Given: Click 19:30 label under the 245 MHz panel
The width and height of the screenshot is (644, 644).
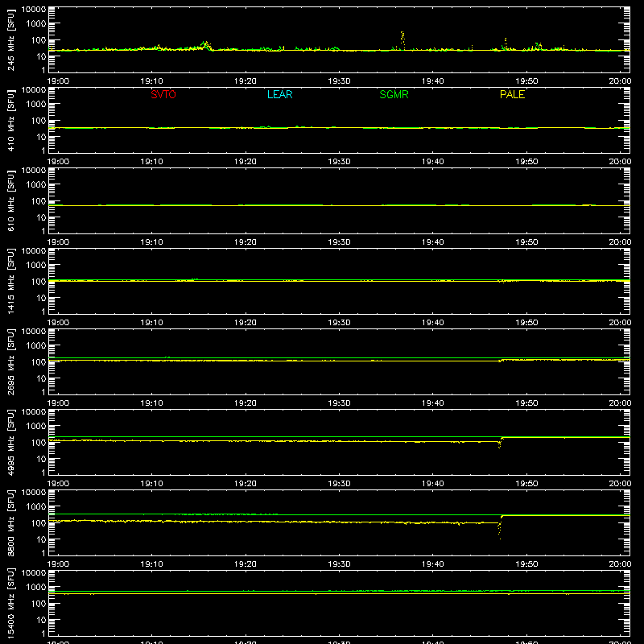Looking at the screenshot, I should click(x=339, y=81).
